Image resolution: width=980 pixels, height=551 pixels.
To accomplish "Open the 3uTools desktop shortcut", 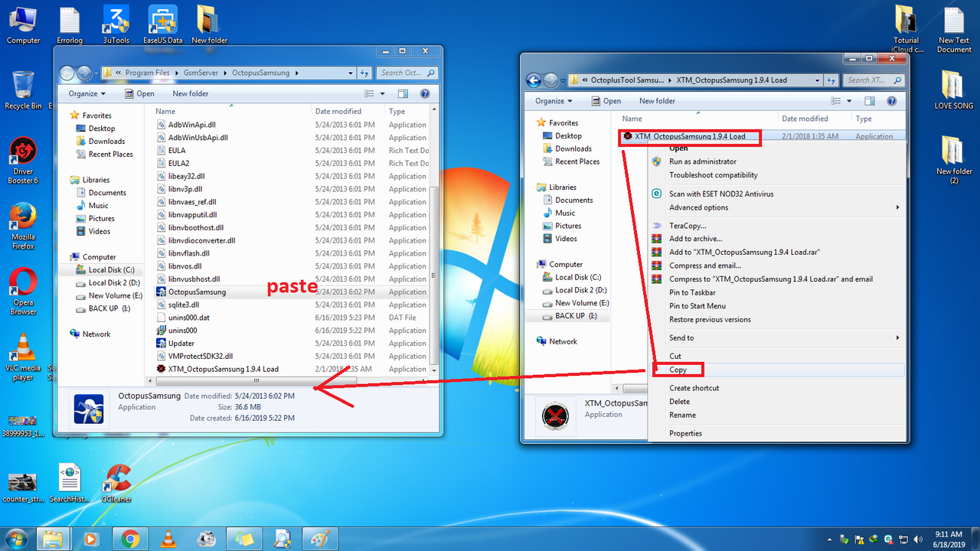I will [x=116, y=24].
